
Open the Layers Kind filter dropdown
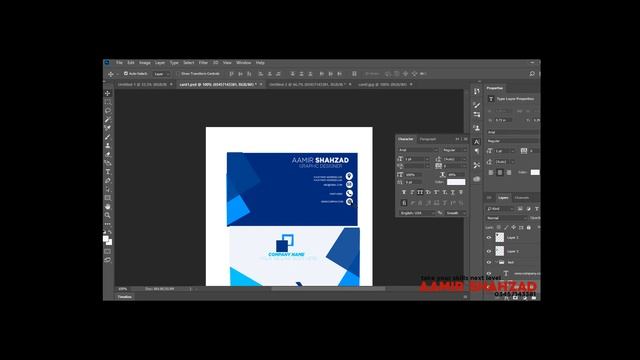[x=500, y=209]
